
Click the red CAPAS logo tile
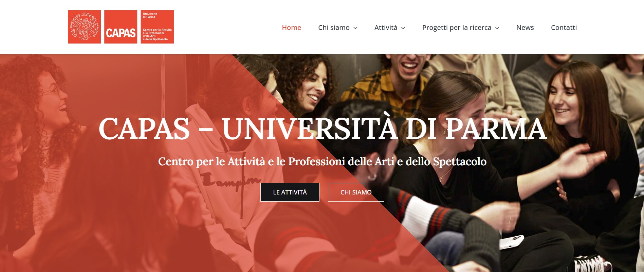tap(121, 27)
